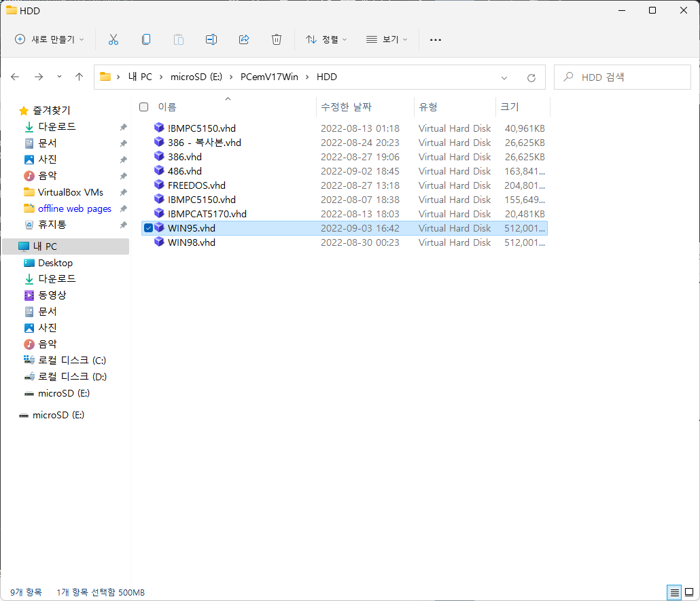The width and height of the screenshot is (700, 601).
Task: Click 2022-08-30 00:23 date of WIN98.vhd
Action: (360, 242)
